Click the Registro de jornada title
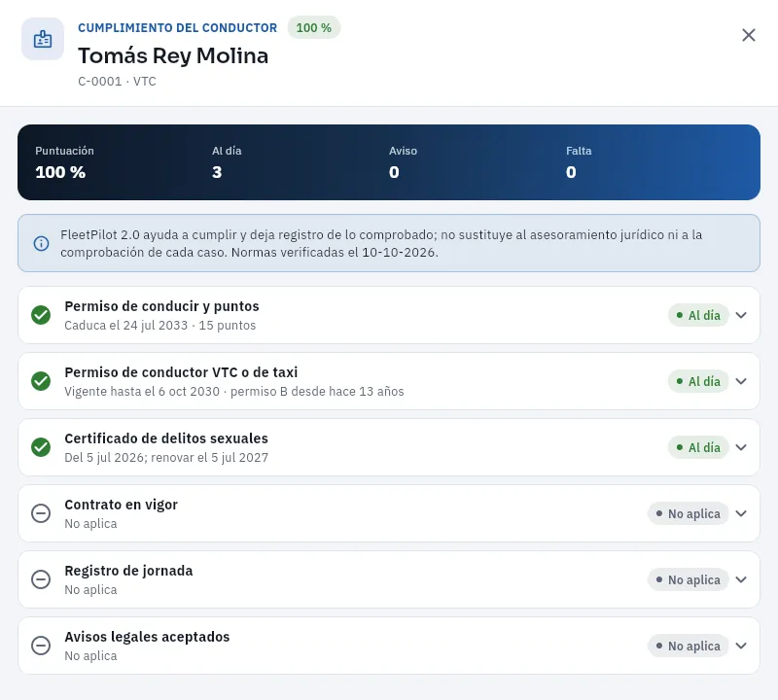 coord(128,571)
